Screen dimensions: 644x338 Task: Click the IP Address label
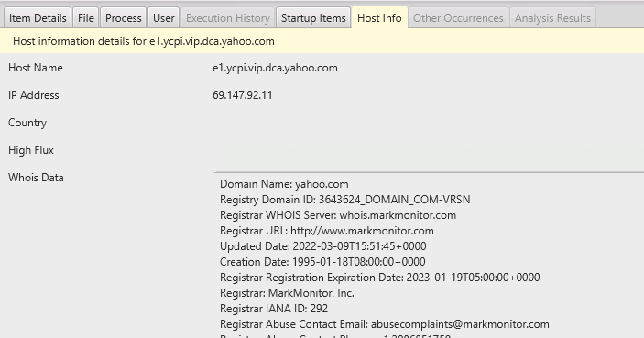pyautogui.click(x=34, y=95)
